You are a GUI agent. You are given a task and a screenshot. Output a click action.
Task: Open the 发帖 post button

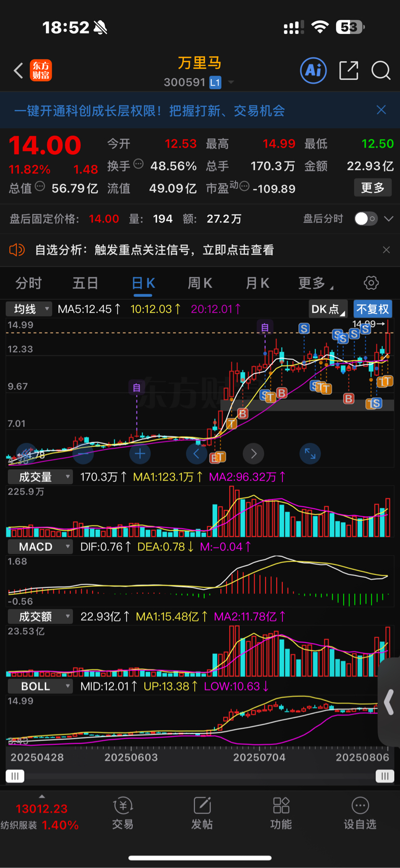202,813
